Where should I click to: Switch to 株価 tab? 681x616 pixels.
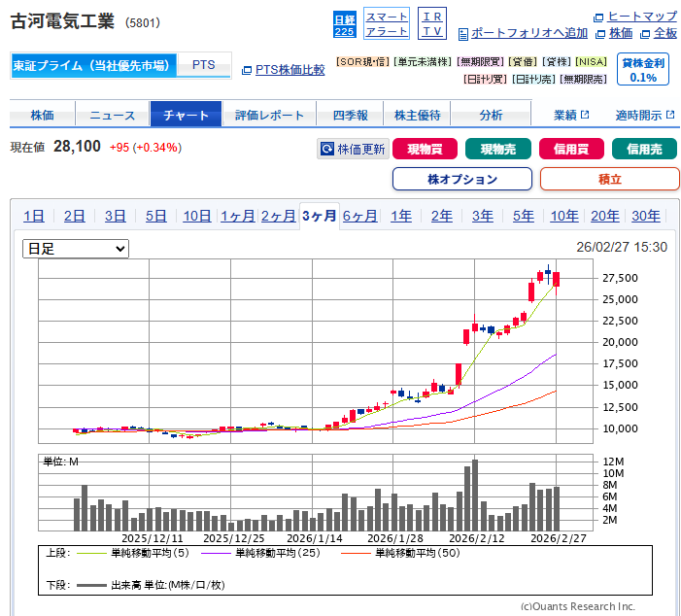coord(43,115)
